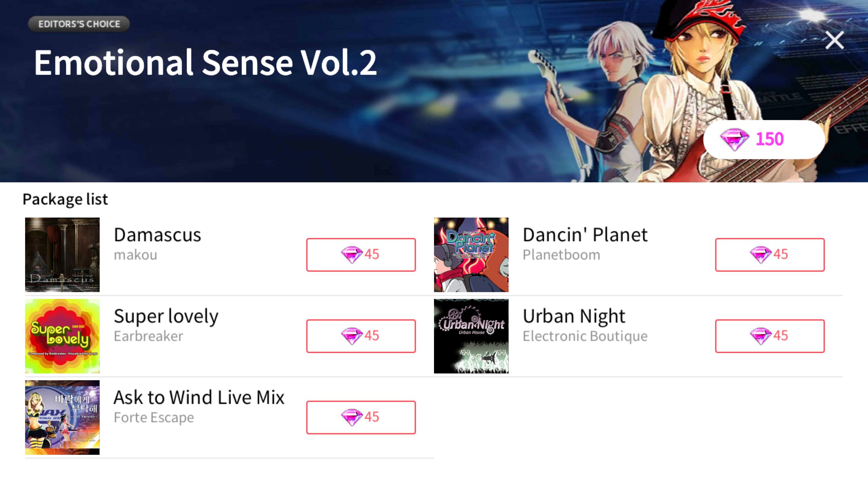Purchase Damascus for 45 gems
868x488 pixels.
[361, 255]
